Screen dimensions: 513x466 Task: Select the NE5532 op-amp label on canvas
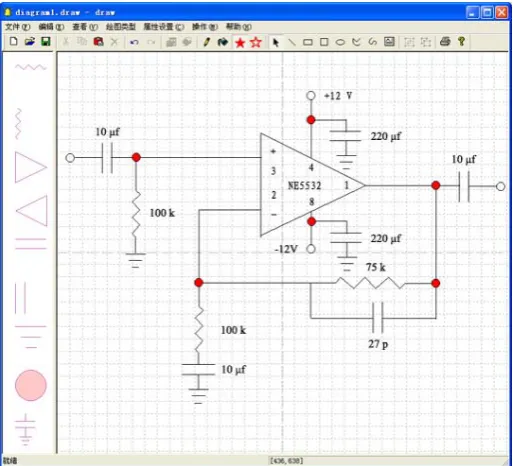coord(304,185)
